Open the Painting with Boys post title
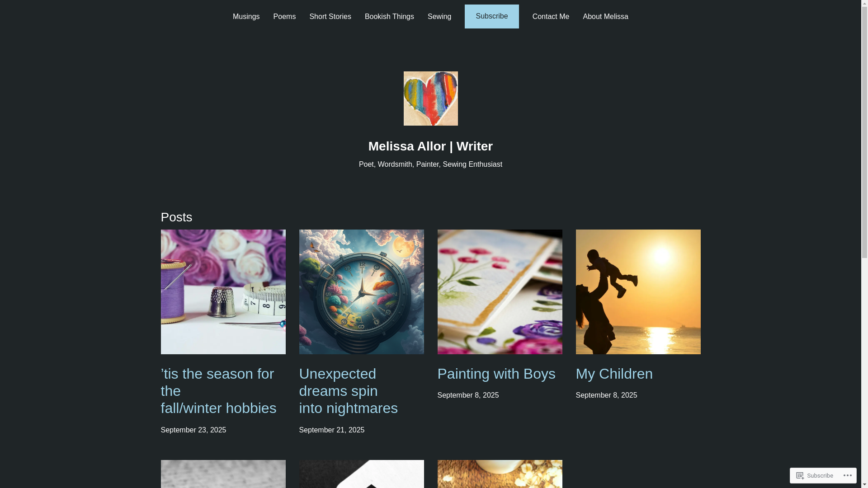The height and width of the screenshot is (488, 868). [x=496, y=374]
